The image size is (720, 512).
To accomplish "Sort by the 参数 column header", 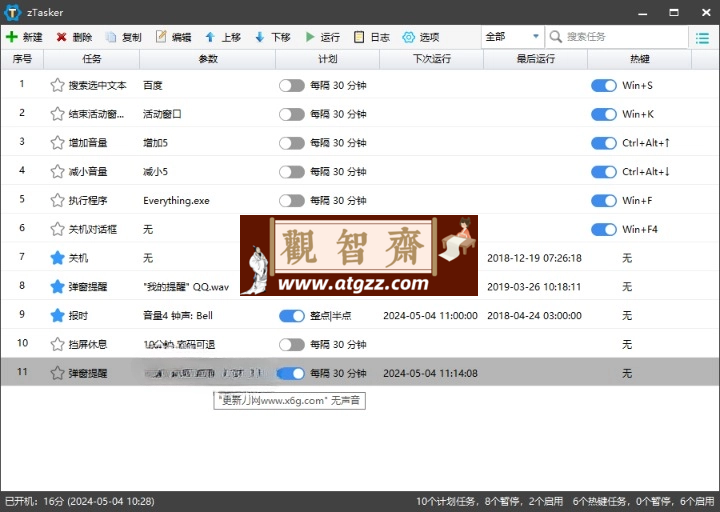I will 208,59.
